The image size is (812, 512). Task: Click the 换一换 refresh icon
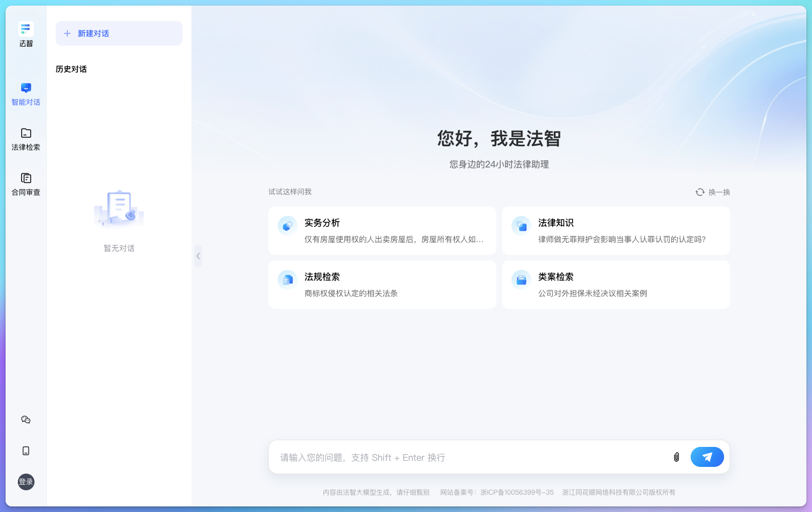(x=700, y=191)
